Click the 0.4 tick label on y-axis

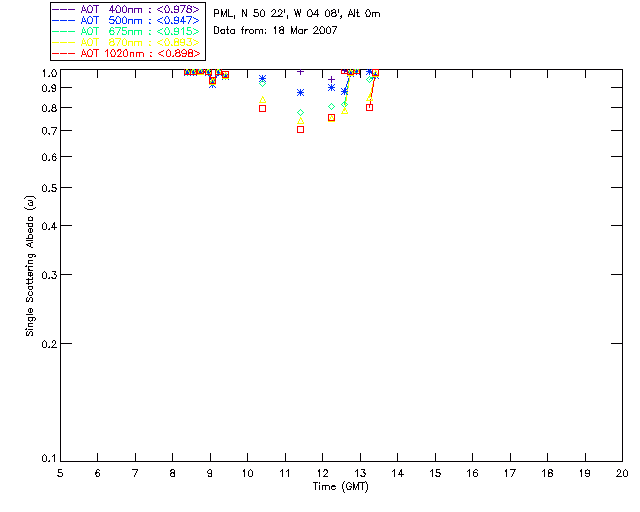point(49,226)
